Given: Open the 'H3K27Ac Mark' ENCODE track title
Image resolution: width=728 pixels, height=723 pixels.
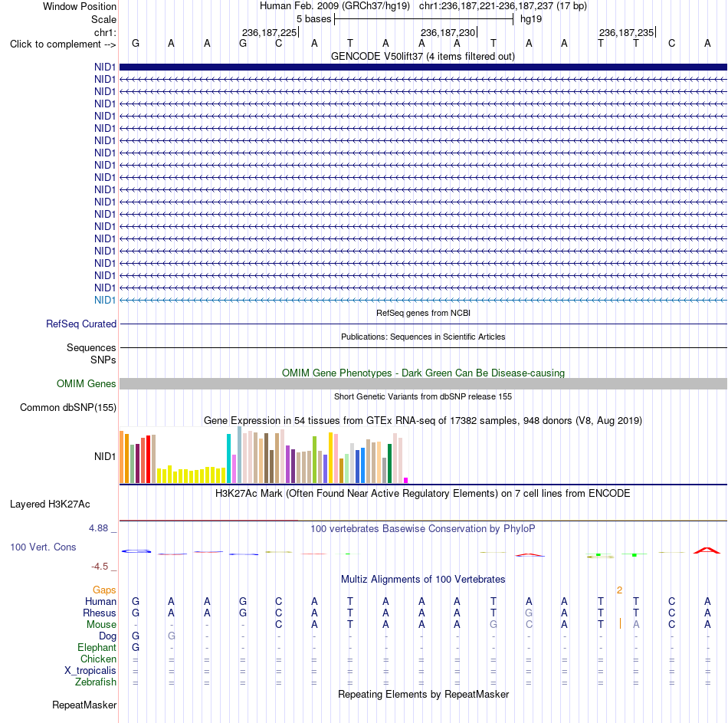Looking at the screenshot, I should [x=423, y=494].
